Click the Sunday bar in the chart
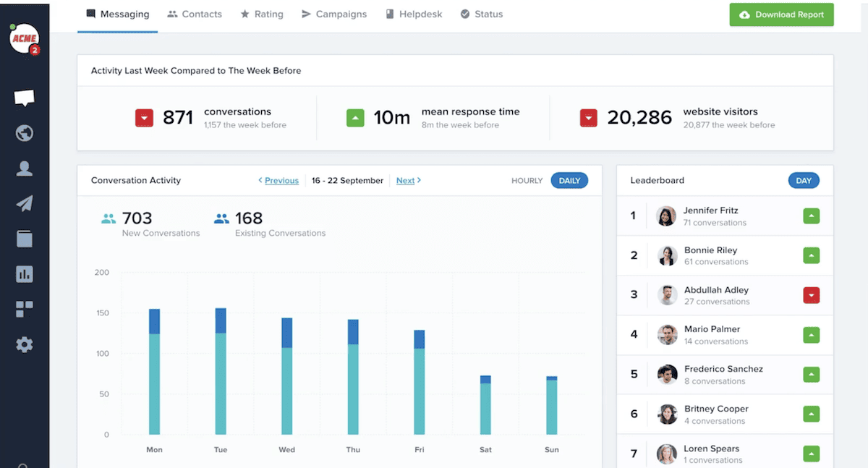868x468 pixels. click(x=552, y=405)
